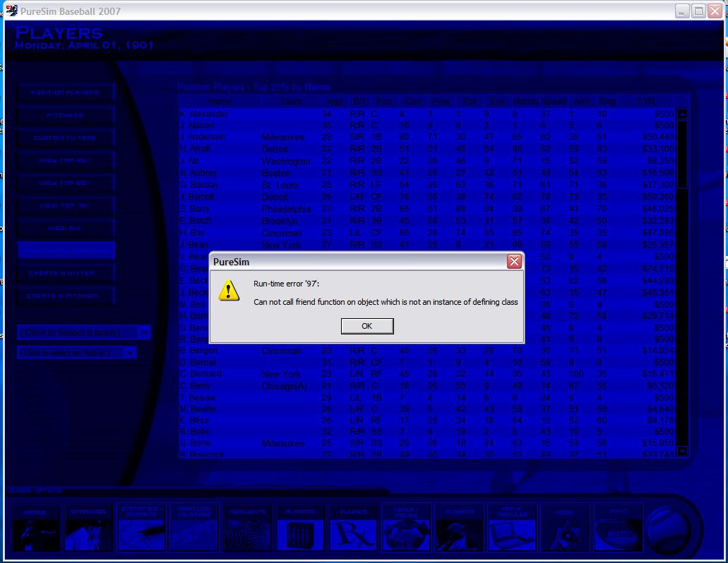728x563 pixels.
Task: Select player row C. Berry of Chicago(A)
Action: [427, 387]
